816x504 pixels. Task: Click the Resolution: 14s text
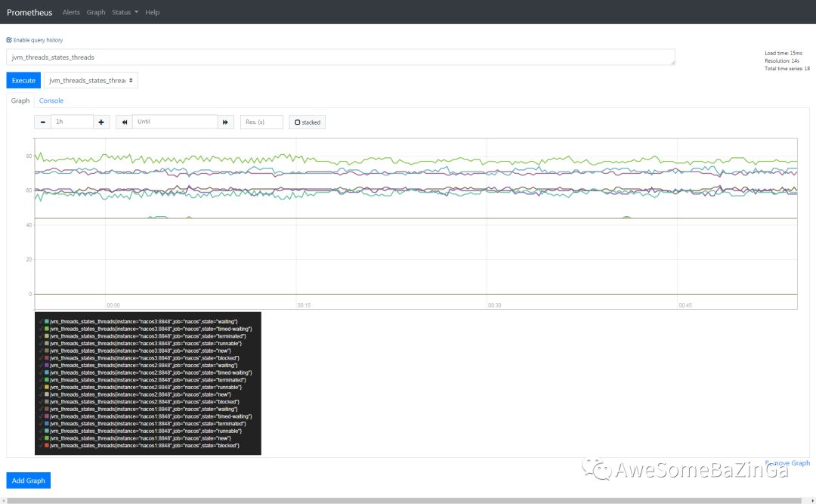click(782, 61)
